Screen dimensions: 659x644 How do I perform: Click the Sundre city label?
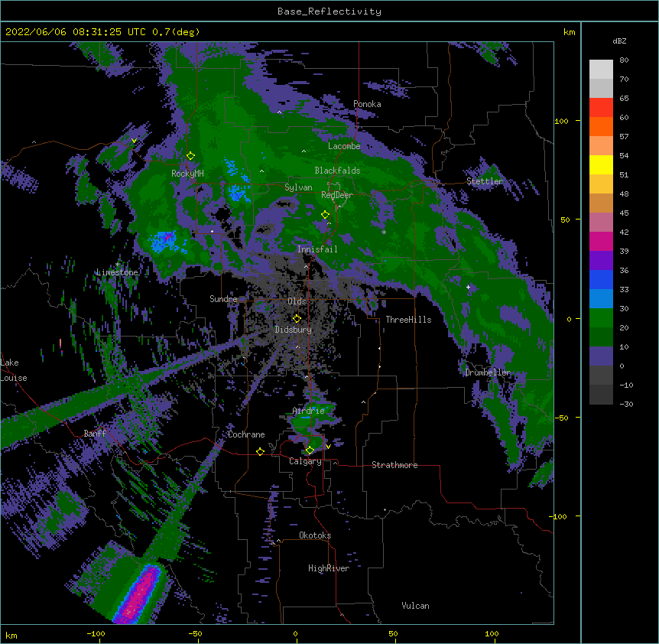click(223, 299)
